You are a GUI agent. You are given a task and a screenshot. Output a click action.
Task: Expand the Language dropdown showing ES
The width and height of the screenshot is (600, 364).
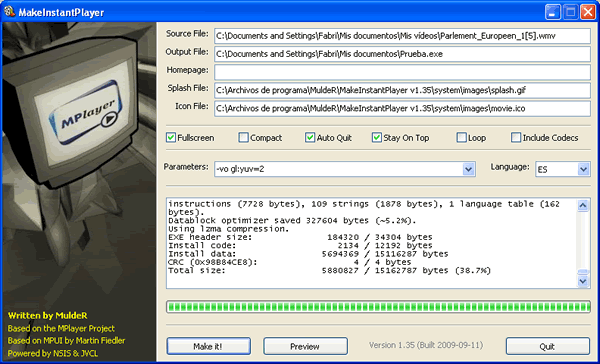pos(583,169)
